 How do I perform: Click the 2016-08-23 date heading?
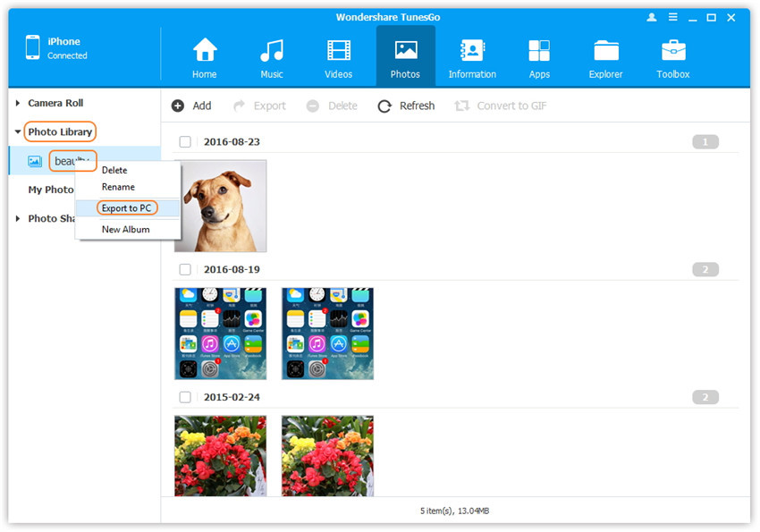(232, 142)
